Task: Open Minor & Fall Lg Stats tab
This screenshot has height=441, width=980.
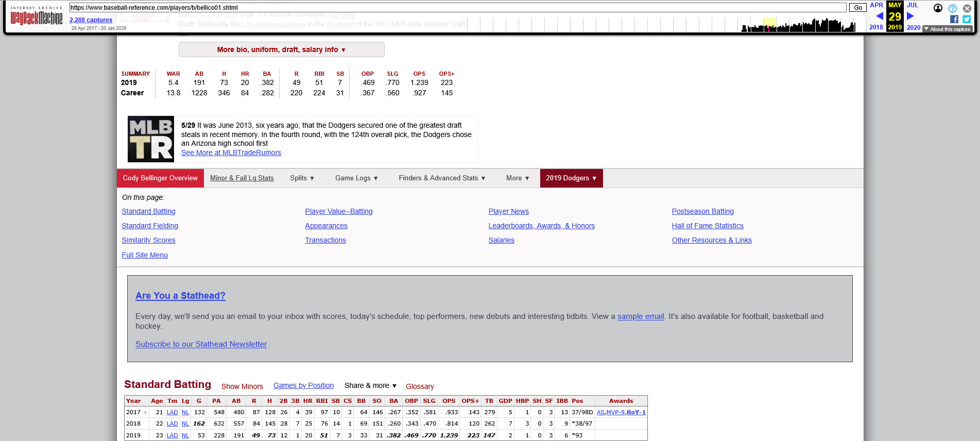Action: pyautogui.click(x=242, y=178)
